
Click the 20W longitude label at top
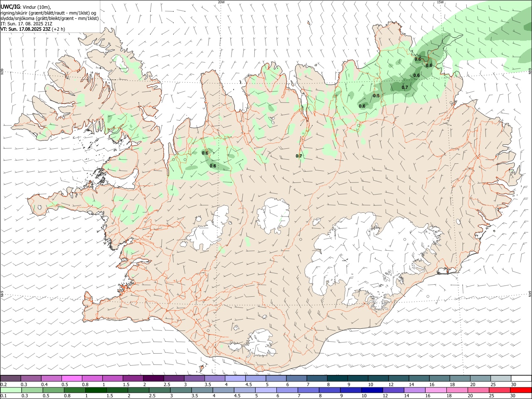[221, 2]
